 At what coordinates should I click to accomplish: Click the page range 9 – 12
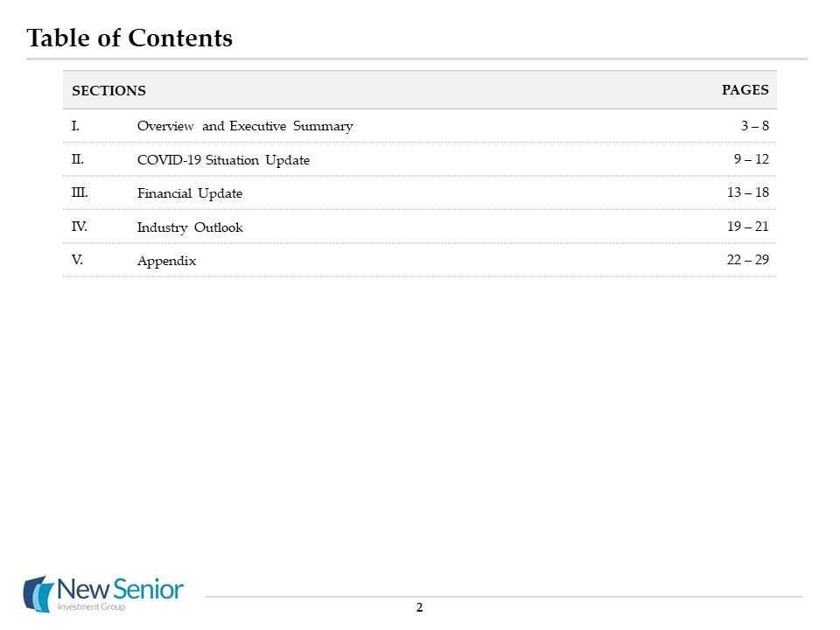(751, 160)
